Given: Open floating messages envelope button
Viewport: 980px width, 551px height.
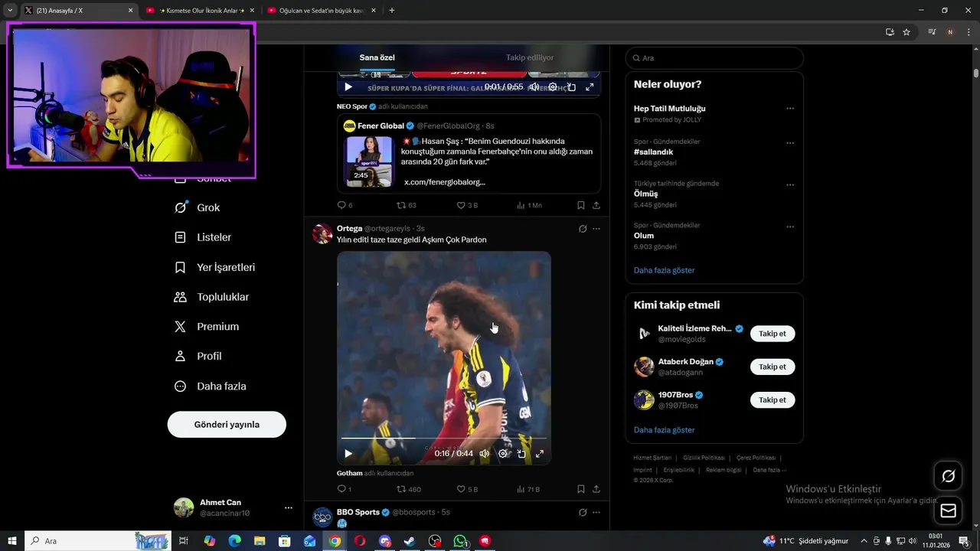Looking at the screenshot, I should [x=948, y=510].
